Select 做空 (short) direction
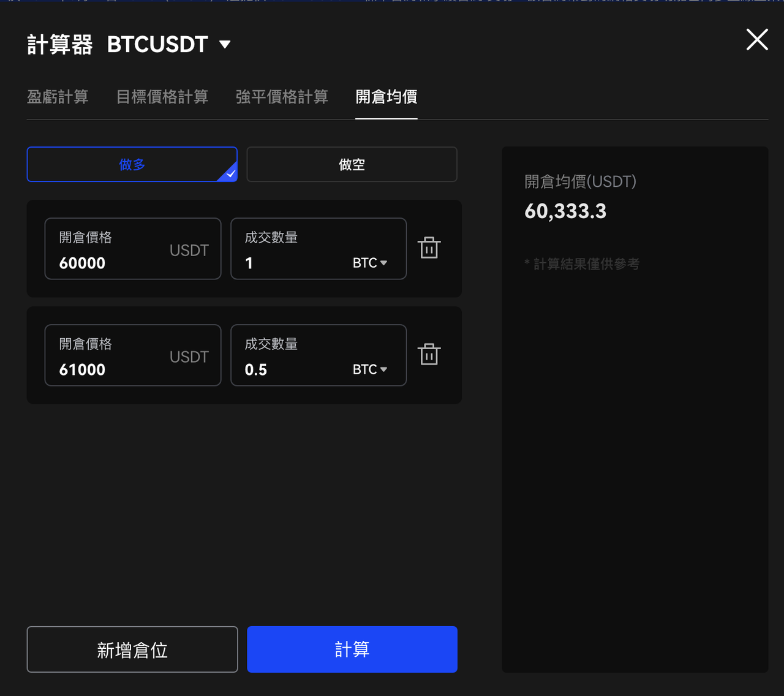Image resolution: width=784 pixels, height=696 pixels. click(x=352, y=164)
